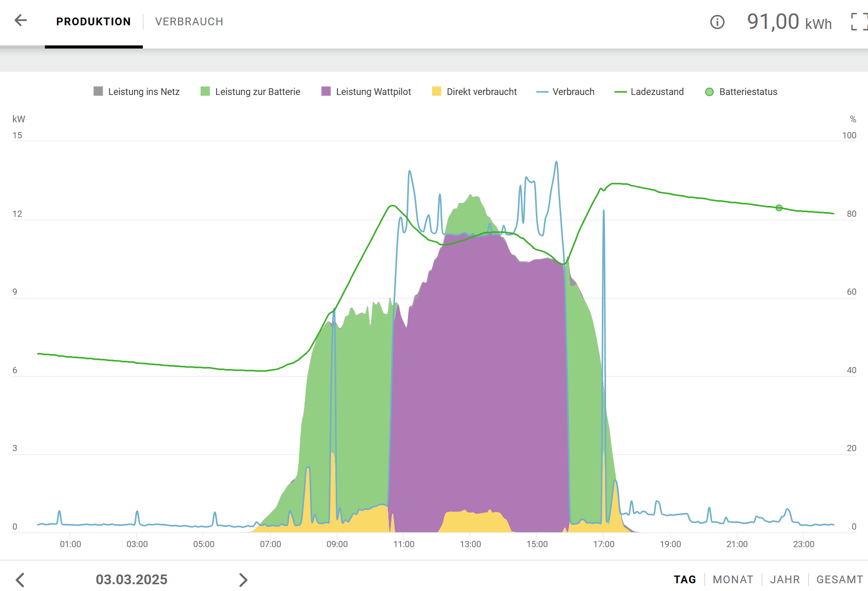
Task: Switch to JAHR view
Action: 784,579
